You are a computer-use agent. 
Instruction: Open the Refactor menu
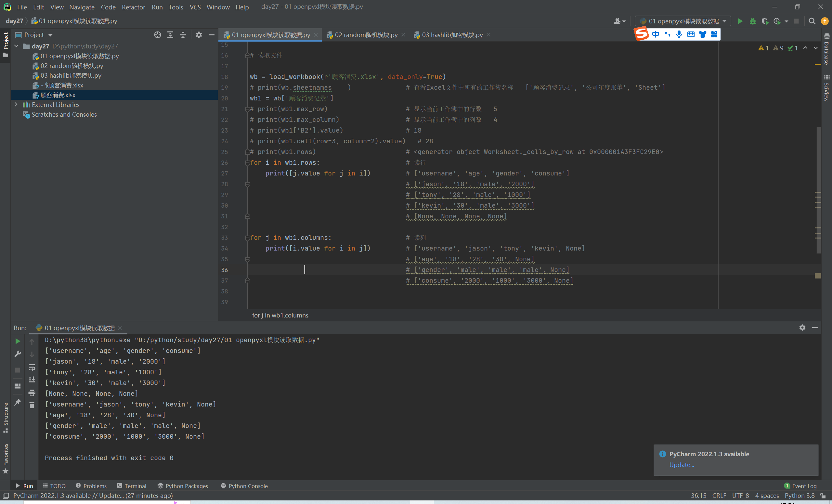133,7
